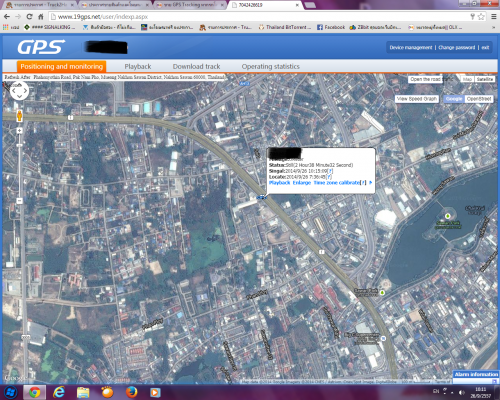Open the SIGNALKING bookmark
Image resolution: width=500 pixels, height=400 pixels.
pos(49,27)
